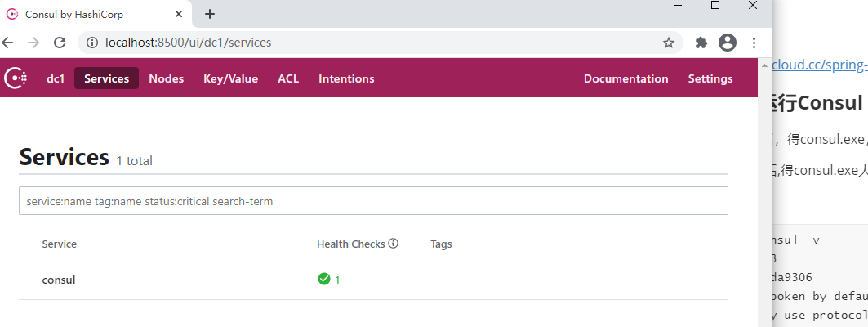
Task: Switch to the Nodes tab
Action: point(167,78)
